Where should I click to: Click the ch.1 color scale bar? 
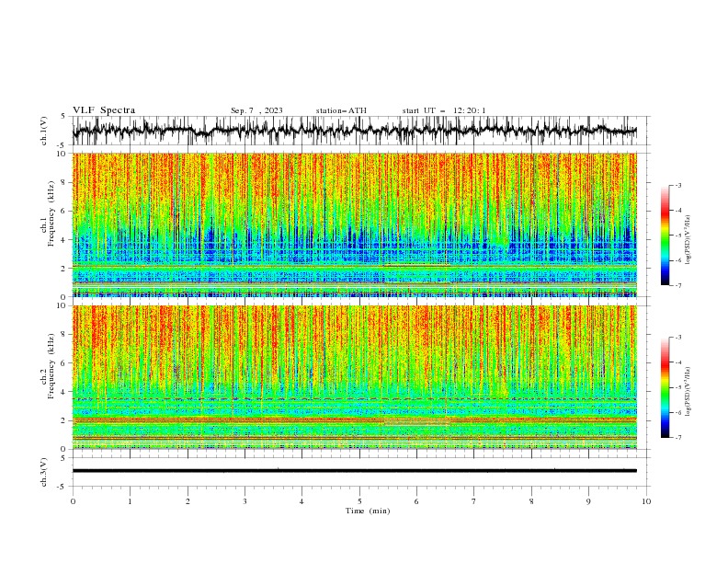pos(665,236)
